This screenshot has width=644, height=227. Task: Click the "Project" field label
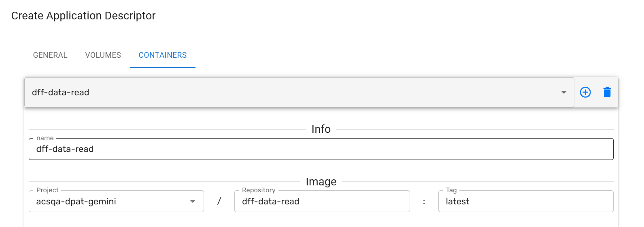coord(47,190)
